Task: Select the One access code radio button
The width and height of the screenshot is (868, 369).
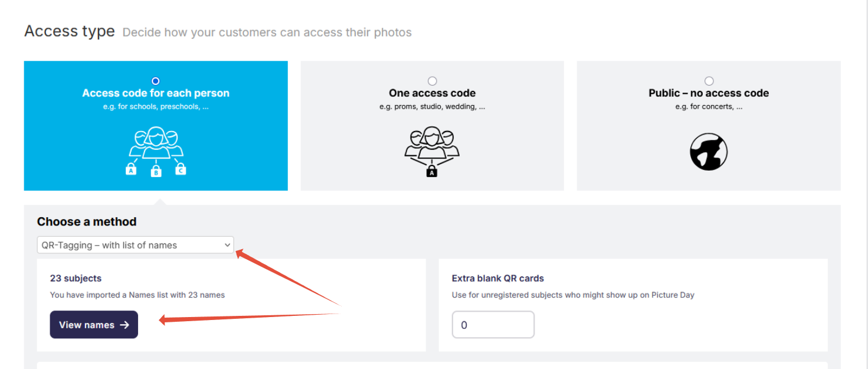Action: 432,81
